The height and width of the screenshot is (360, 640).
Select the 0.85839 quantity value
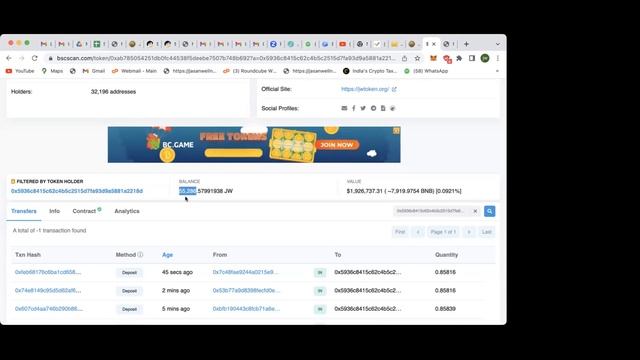445,309
